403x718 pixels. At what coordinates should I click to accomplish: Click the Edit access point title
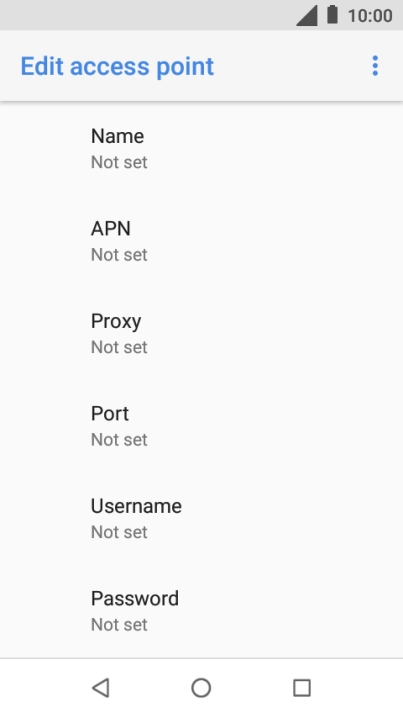tap(117, 66)
